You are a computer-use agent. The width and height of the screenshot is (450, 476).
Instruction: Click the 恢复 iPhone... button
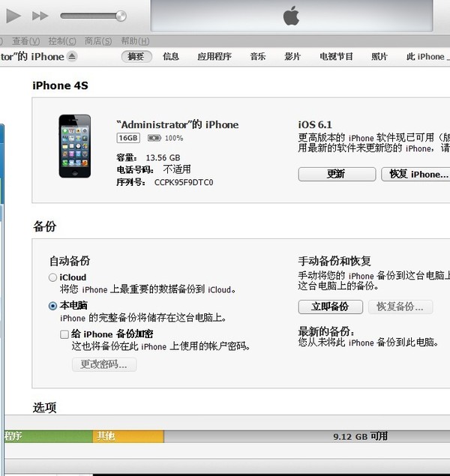coord(415,174)
